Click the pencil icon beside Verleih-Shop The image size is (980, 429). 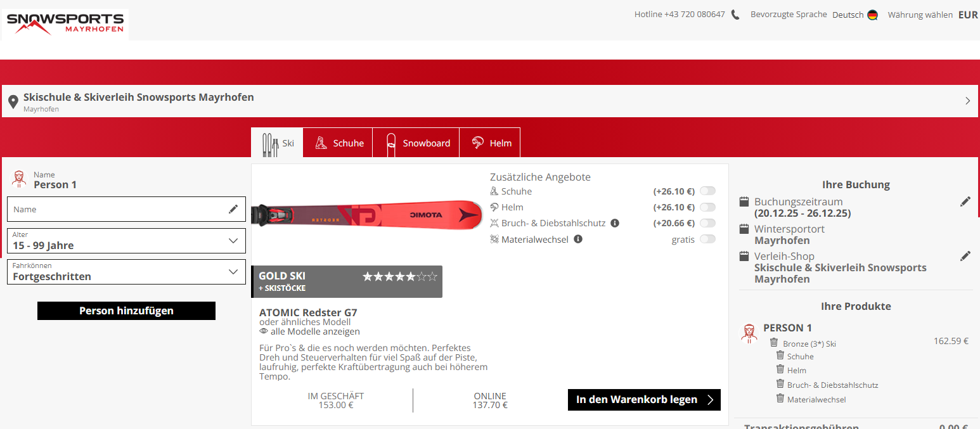point(965,256)
